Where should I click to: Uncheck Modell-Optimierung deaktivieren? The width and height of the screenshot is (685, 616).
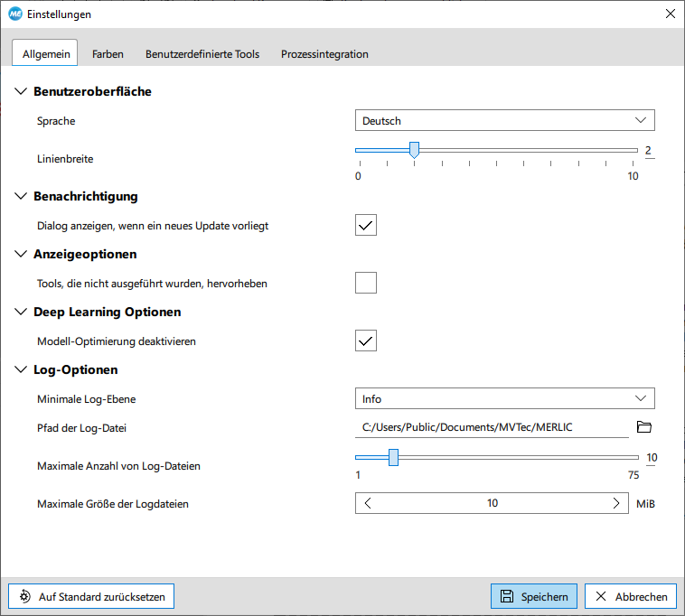tap(365, 341)
